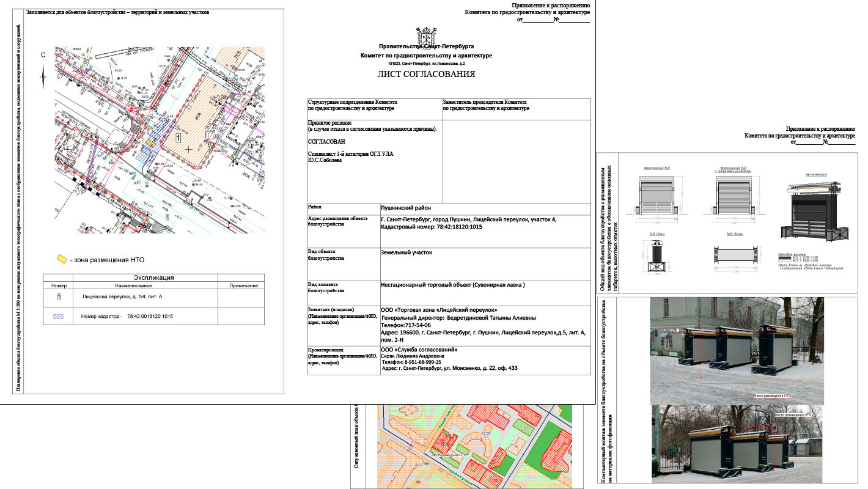Click the top view kiosk plan drawing
The width and height of the screenshot is (868, 489).
pos(735,255)
